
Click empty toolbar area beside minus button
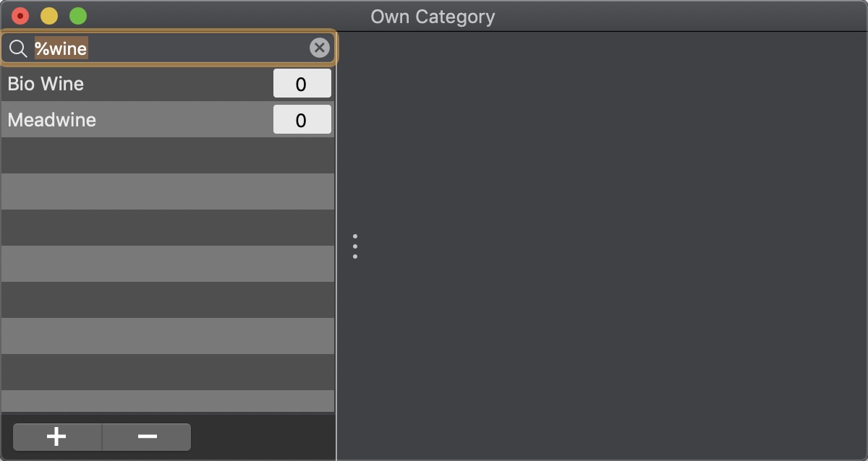point(263,436)
